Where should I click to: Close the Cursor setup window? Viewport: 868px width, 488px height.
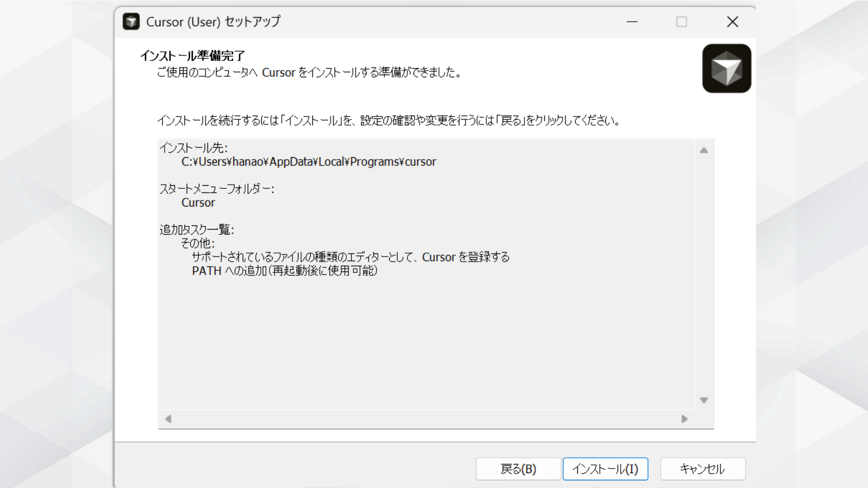(x=732, y=22)
